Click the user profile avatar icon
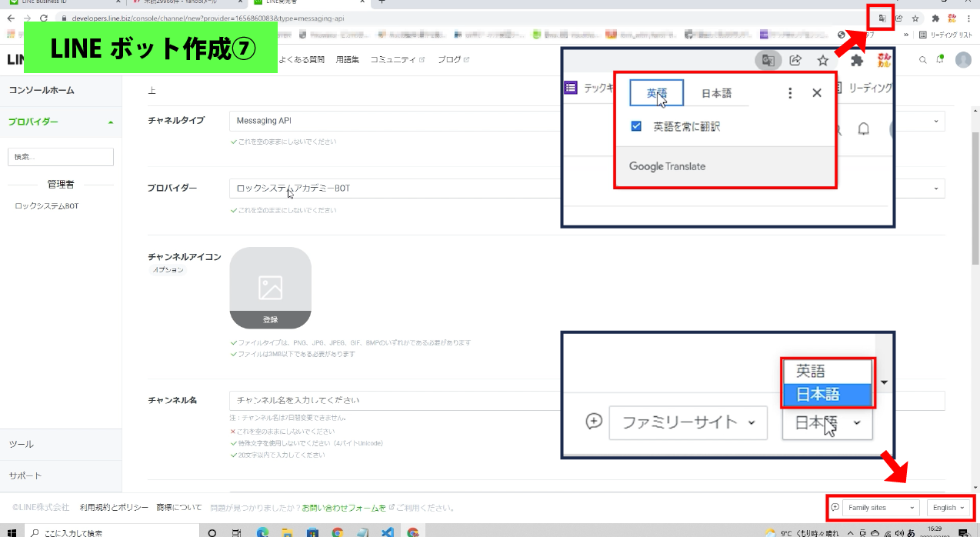Screen dimensions: 980x537 [x=963, y=60]
